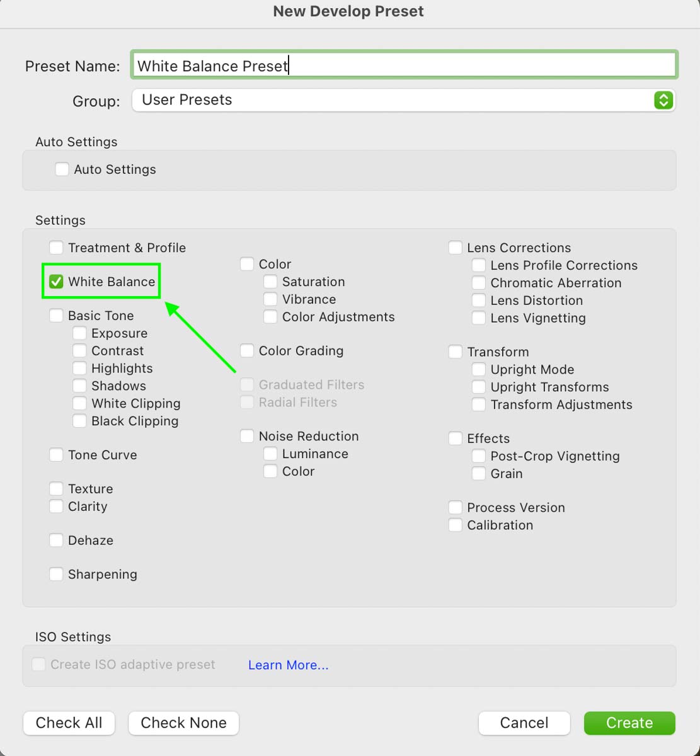Click the Check None button
The image size is (700, 756).
[x=183, y=723]
